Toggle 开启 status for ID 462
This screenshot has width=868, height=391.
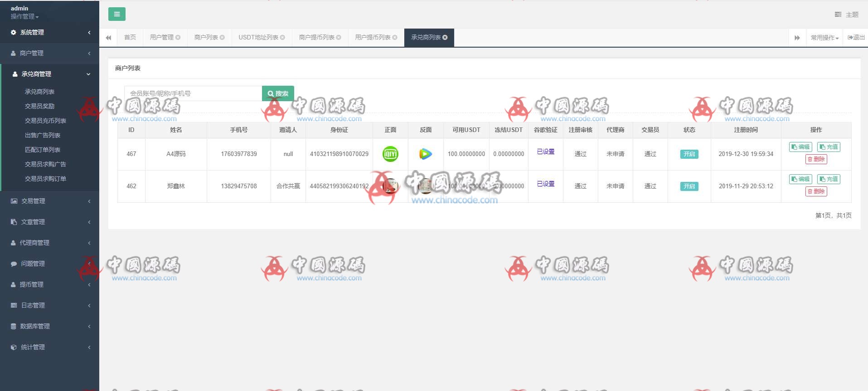pyautogui.click(x=689, y=186)
